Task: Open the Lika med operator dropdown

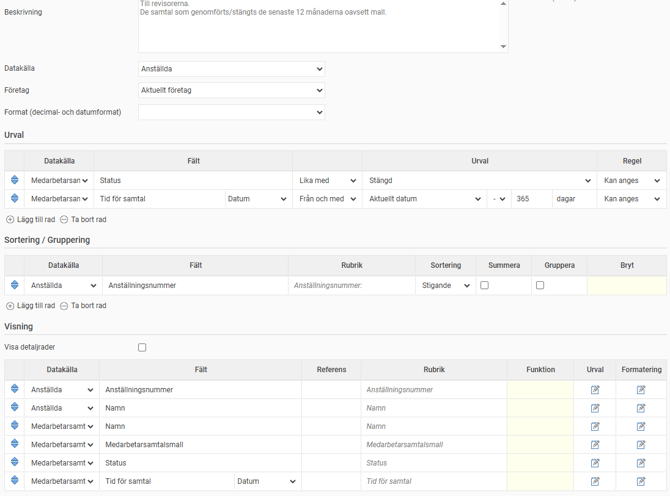Action: click(327, 181)
